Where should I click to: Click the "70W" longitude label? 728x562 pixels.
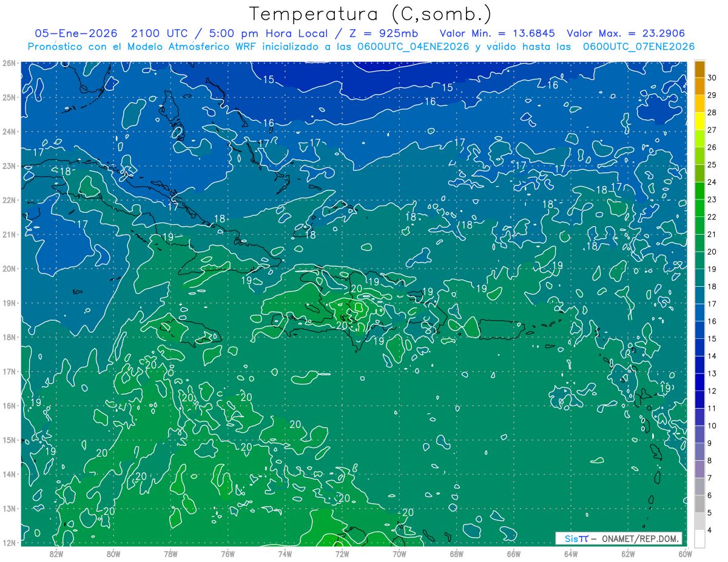point(399,554)
